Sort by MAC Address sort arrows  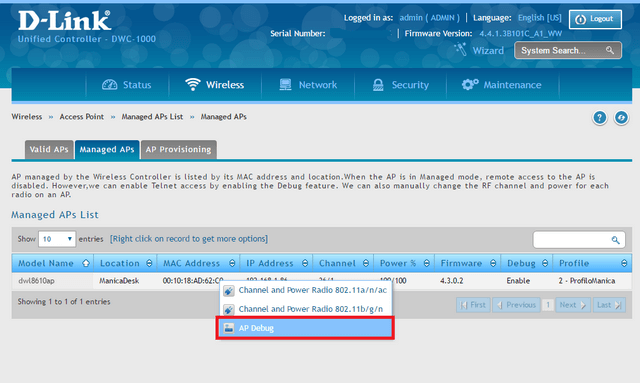232,263
